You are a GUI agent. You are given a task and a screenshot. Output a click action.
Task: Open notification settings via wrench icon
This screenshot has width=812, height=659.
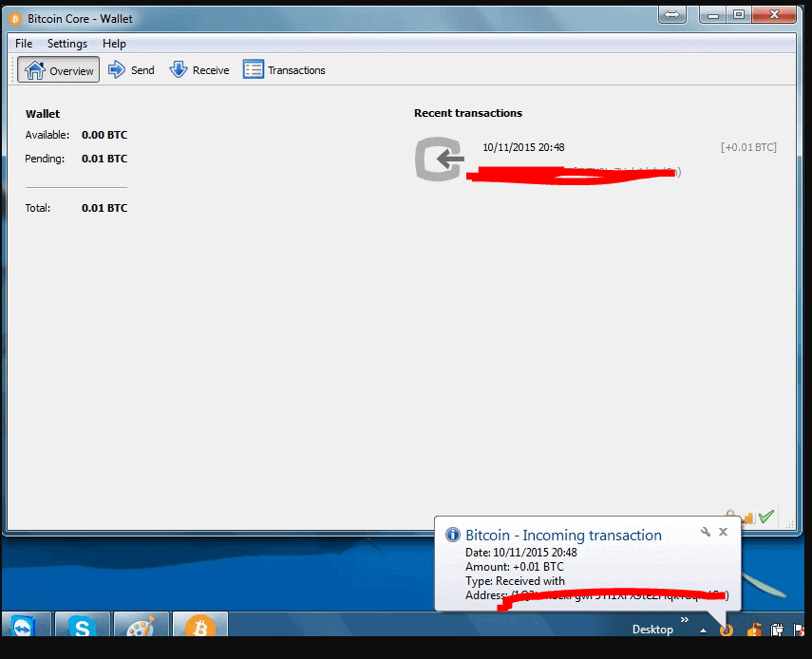click(706, 532)
